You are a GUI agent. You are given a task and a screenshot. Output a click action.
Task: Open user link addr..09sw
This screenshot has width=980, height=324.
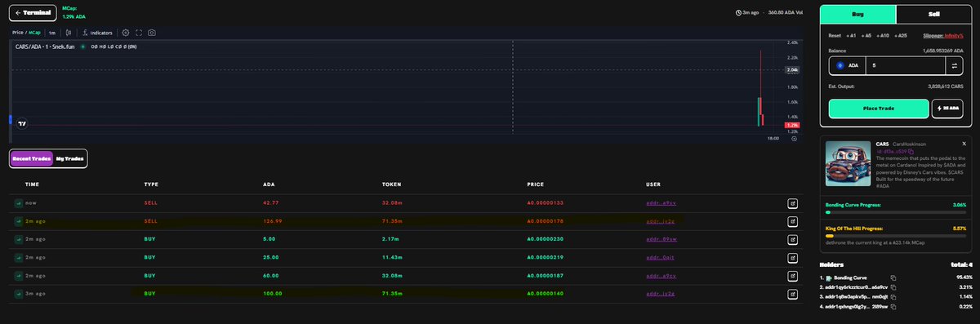pos(661,239)
